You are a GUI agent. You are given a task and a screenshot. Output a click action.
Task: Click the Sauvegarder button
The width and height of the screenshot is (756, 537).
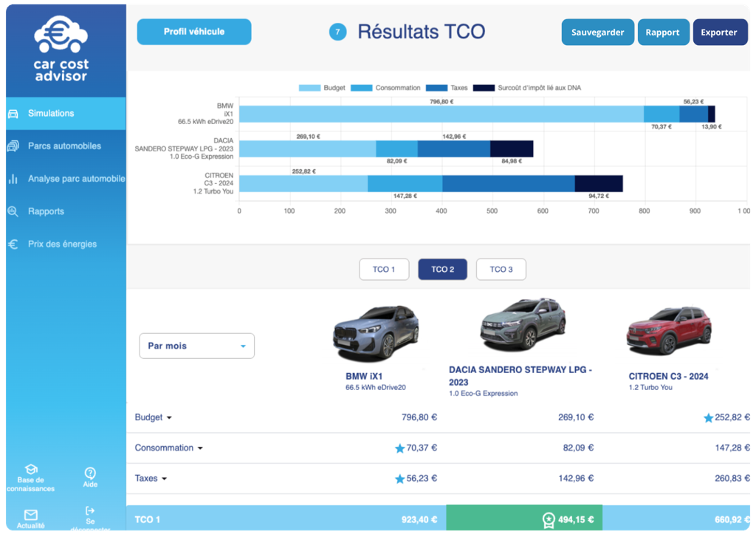[598, 33]
